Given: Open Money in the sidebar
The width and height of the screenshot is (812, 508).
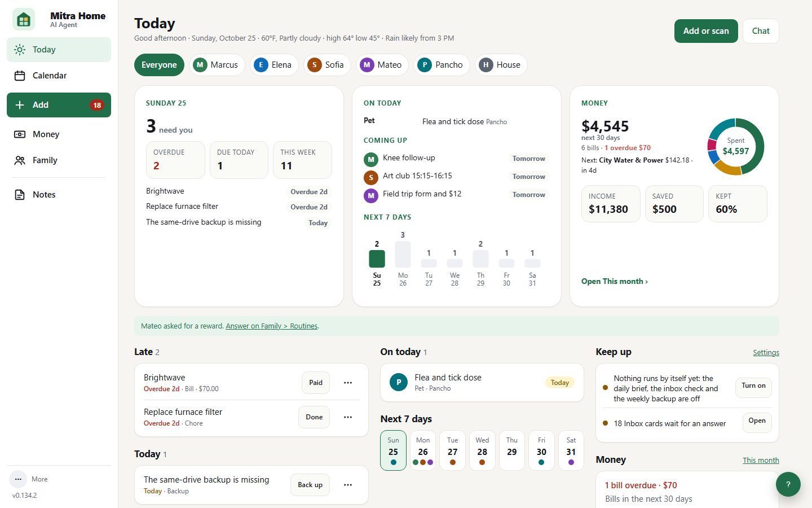Looking at the screenshot, I should [59, 134].
